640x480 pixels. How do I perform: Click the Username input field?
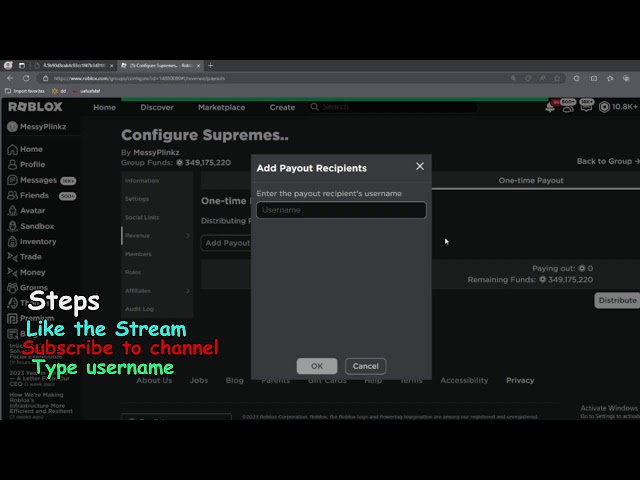pyautogui.click(x=341, y=210)
